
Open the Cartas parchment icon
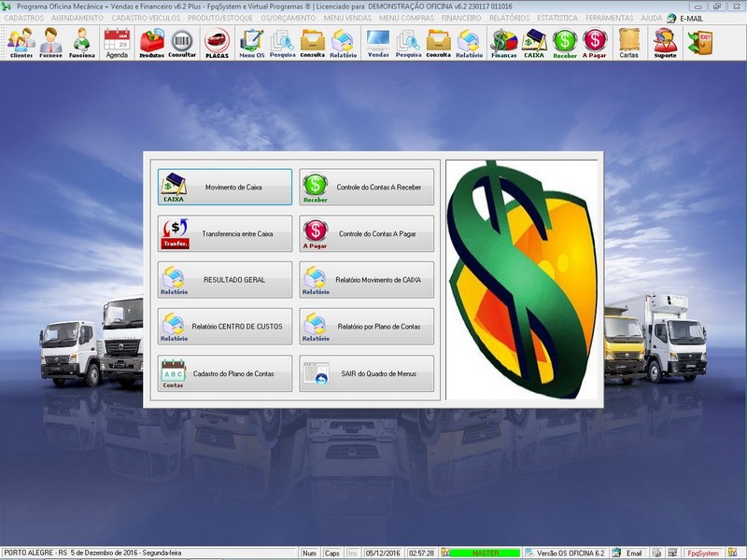(x=628, y=43)
